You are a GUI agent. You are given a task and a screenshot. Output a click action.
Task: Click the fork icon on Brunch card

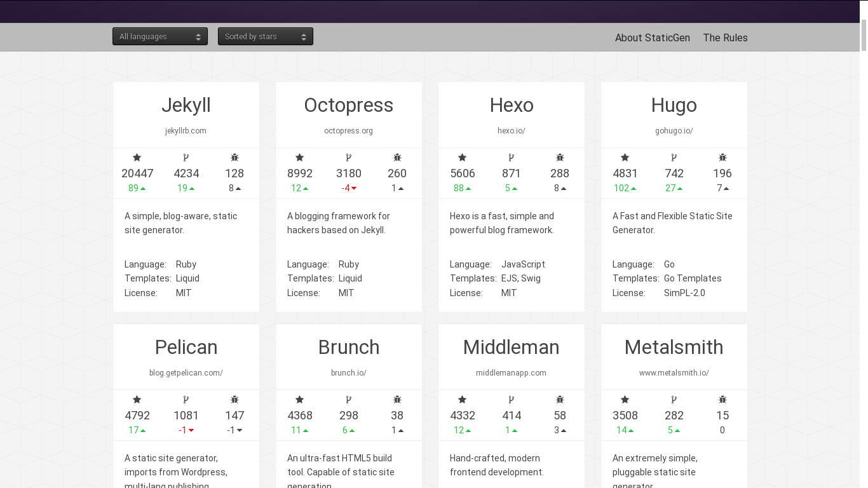pos(349,400)
